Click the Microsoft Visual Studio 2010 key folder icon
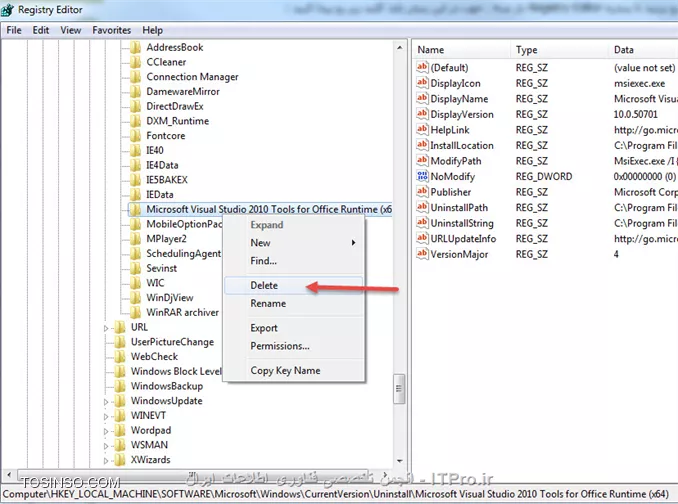 click(x=136, y=209)
